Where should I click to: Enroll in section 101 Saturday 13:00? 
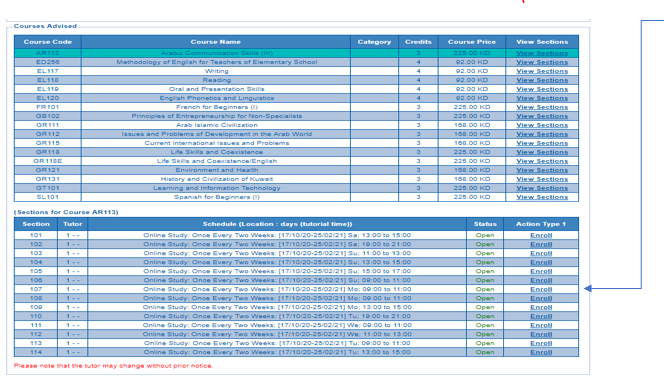(x=541, y=235)
